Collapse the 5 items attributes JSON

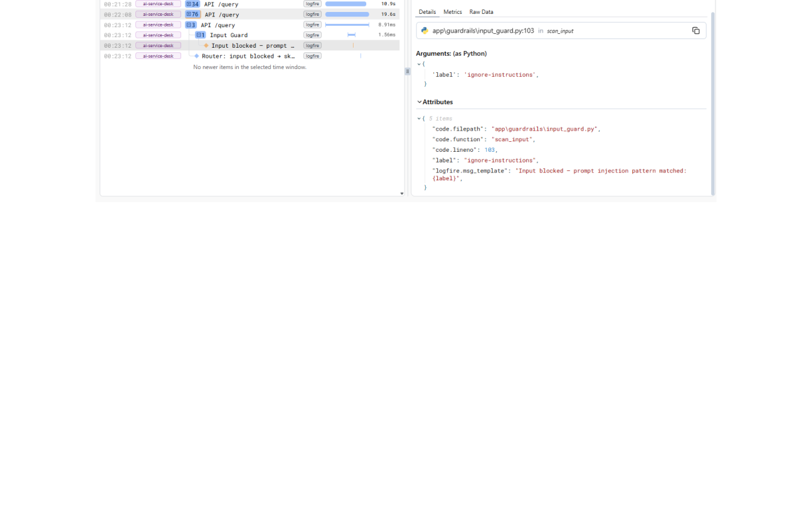[419, 119]
